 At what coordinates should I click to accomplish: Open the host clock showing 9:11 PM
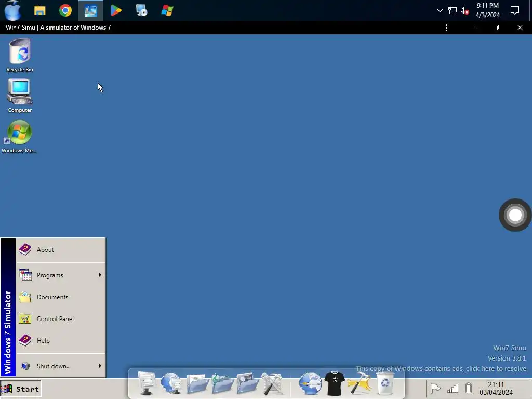[487, 10]
